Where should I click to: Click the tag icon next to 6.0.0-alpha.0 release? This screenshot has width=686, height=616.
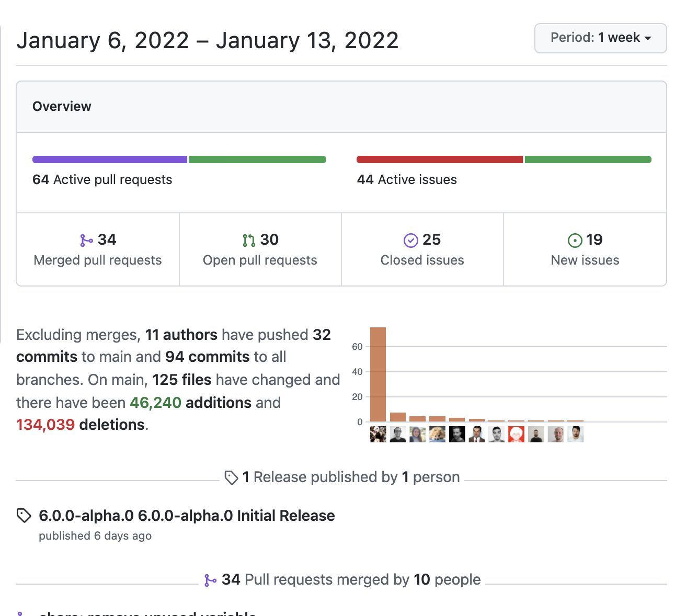[23, 515]
